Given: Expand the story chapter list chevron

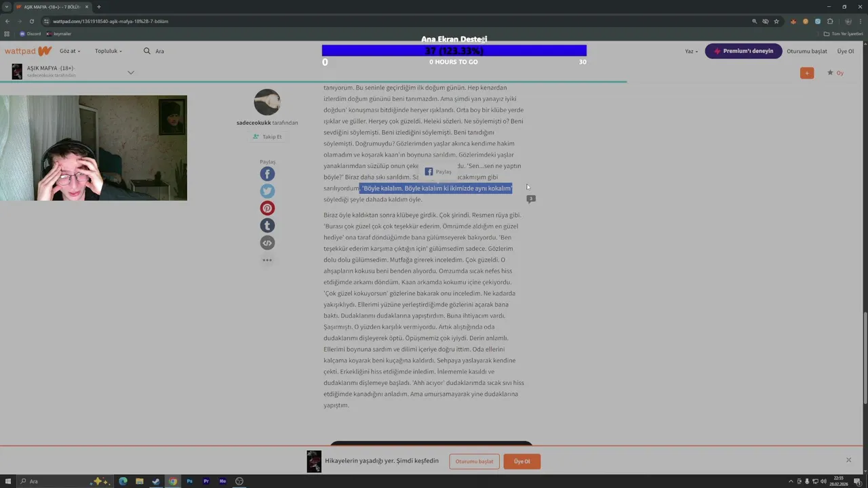Looking at the screenshot, I should (131, 73).
